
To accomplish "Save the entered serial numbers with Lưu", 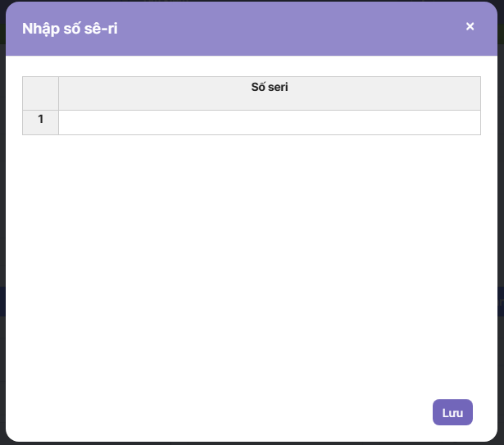I will click(x=452, y=413).
